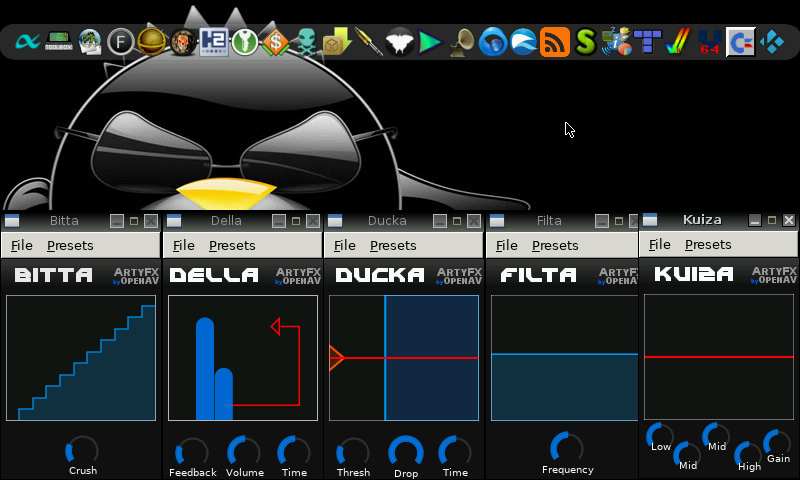Click the Time knob in Della

pos(294,452)
